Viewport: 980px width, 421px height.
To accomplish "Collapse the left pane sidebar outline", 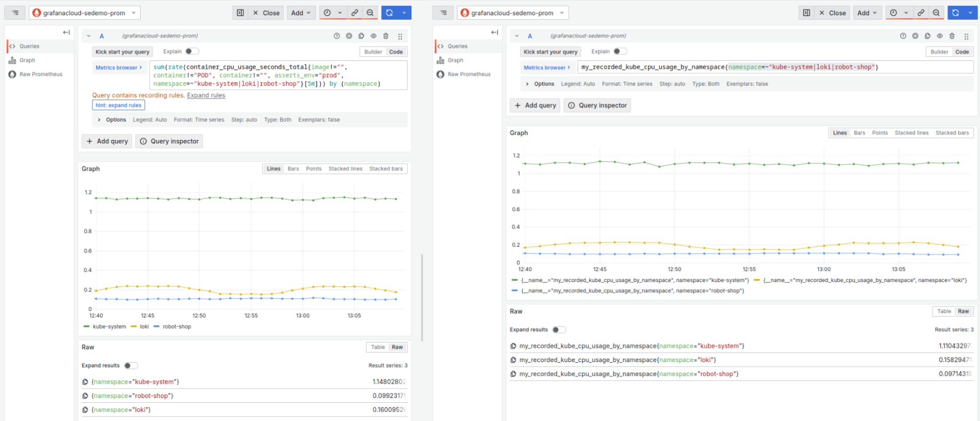I will pyautogui.click(x=66, y=32).
